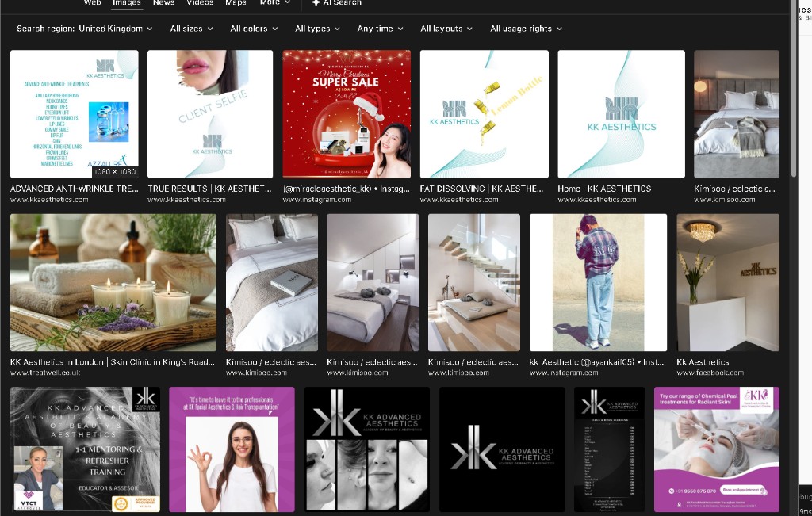Viewport: 812px width, 516px height.
Task: Open the News tab
Action: 163,2
